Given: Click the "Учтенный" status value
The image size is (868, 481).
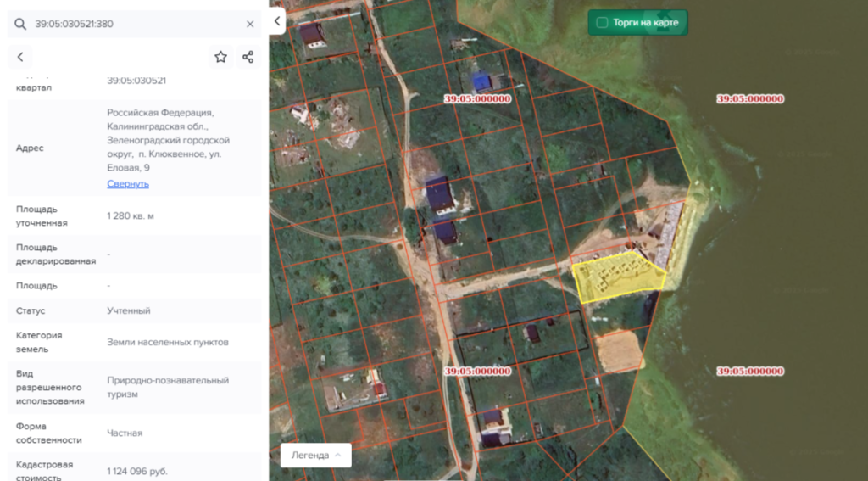Looking at the screenshot, I should [x=129, y=310].
